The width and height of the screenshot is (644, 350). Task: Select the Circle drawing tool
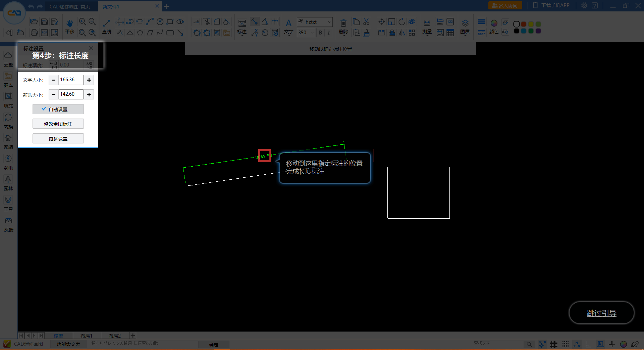point(160,22)
